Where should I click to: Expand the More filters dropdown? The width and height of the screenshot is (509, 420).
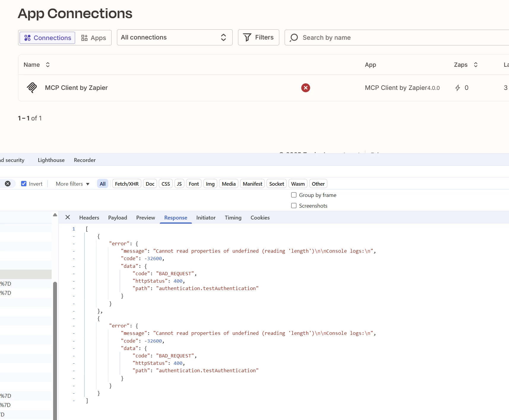72,184
